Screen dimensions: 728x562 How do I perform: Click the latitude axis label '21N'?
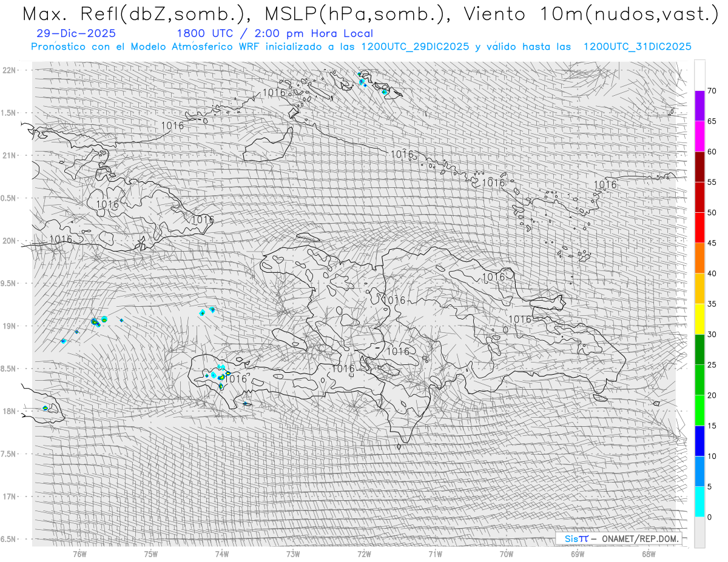point(10,156)
